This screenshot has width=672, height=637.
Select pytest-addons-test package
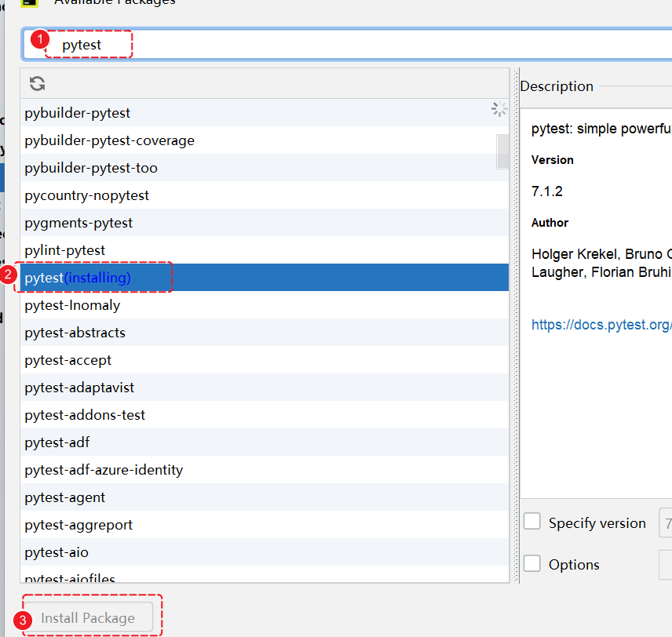[x=264, y=415]
